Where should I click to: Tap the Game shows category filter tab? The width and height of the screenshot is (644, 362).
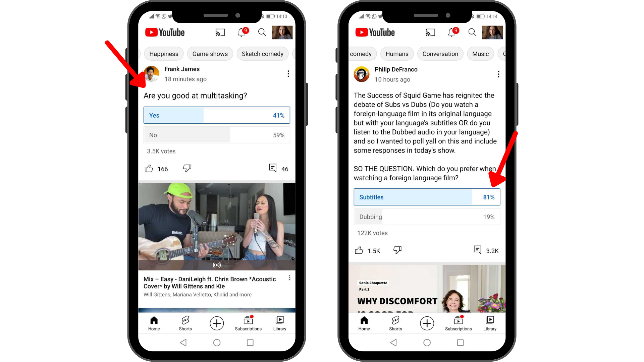210,54
